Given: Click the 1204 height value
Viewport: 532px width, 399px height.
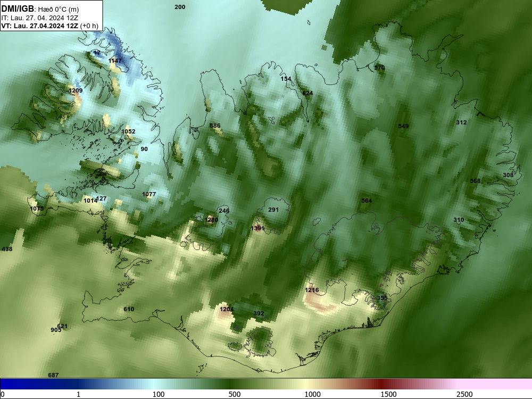Looking at the screenshot, I should click(227, 309).
